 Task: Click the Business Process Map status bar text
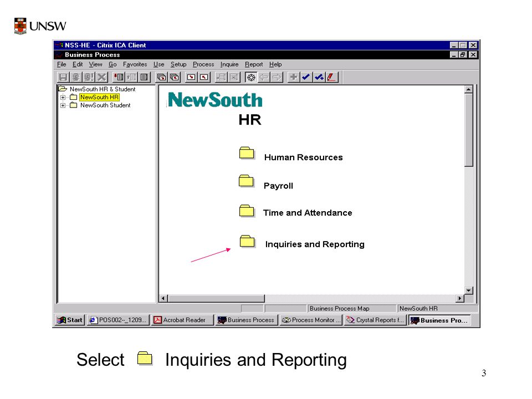tap(339, 309)
